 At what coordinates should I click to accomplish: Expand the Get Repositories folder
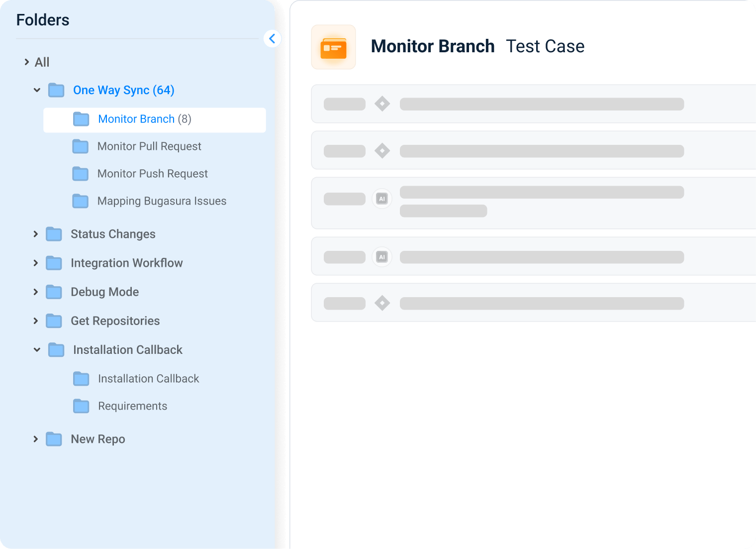pyautogui.click(x=35, y=321)
